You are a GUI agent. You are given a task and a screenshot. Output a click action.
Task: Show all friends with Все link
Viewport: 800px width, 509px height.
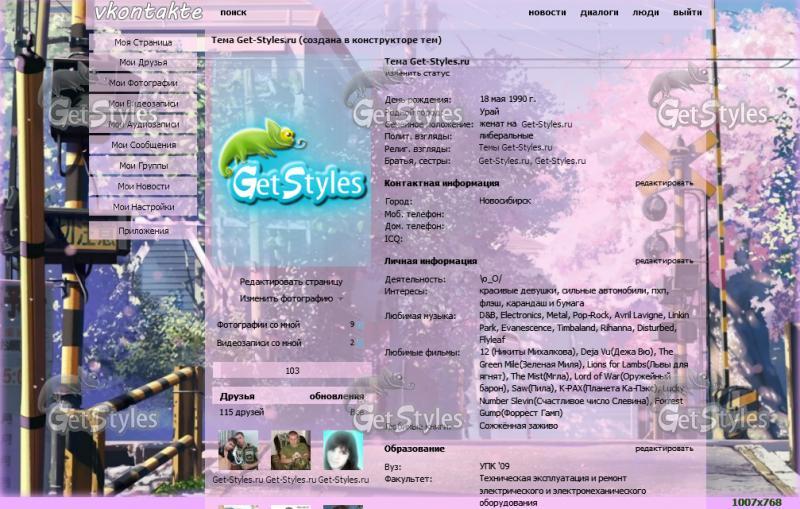(357, 412)
